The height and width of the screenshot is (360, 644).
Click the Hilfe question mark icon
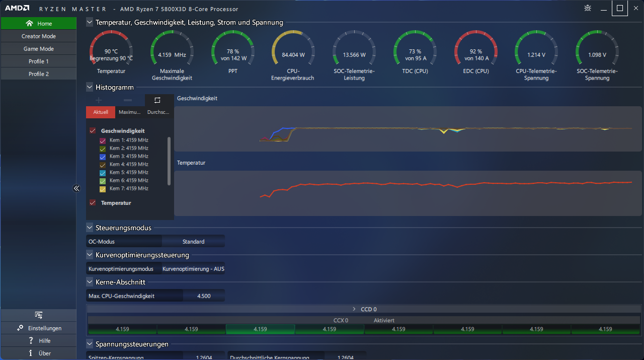click(x=31, y=340)
